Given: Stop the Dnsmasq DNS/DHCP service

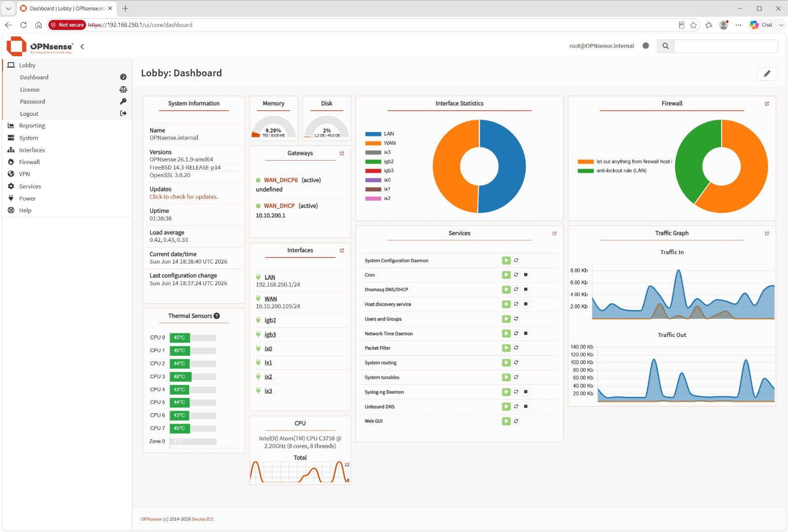Looking at the screenshot, I should 526,290.
